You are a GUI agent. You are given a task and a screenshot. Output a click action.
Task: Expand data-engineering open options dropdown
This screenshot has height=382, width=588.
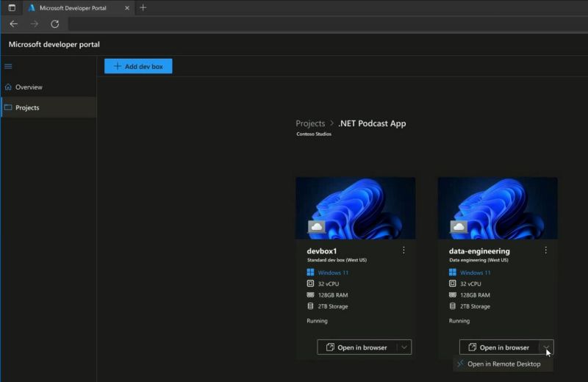[x=546, y=347]
